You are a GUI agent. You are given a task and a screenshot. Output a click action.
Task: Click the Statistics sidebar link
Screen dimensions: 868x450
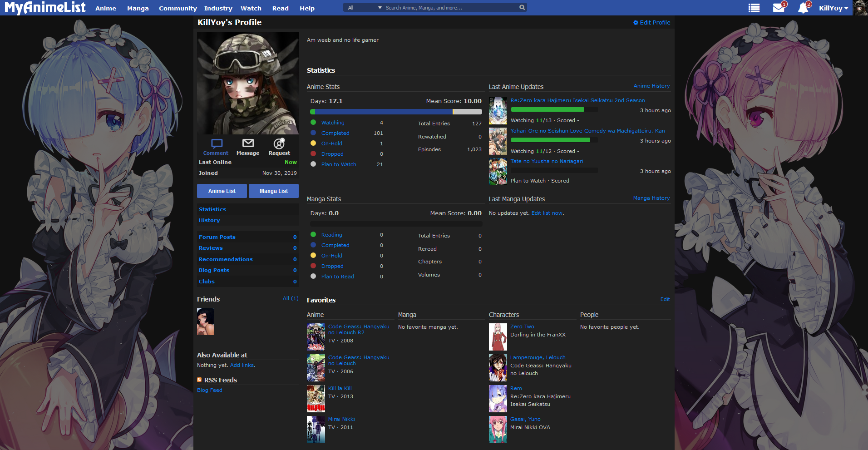click(212, 209)
